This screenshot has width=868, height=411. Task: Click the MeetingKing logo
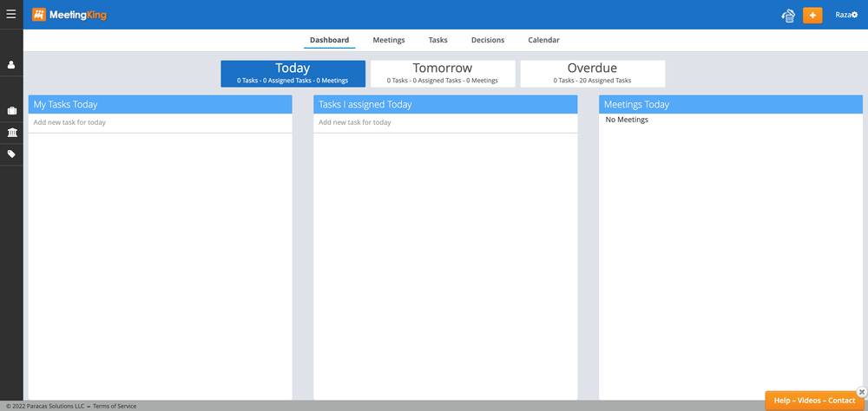coord(70,15)
